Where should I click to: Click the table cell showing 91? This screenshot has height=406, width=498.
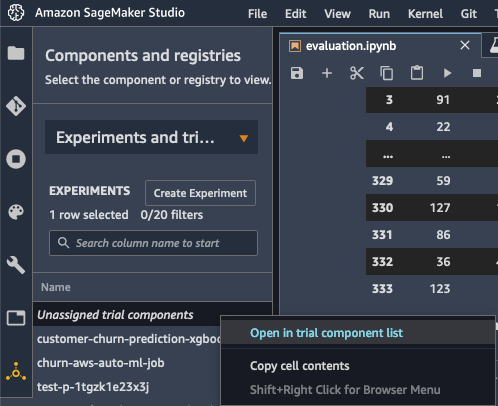(443, 100)
